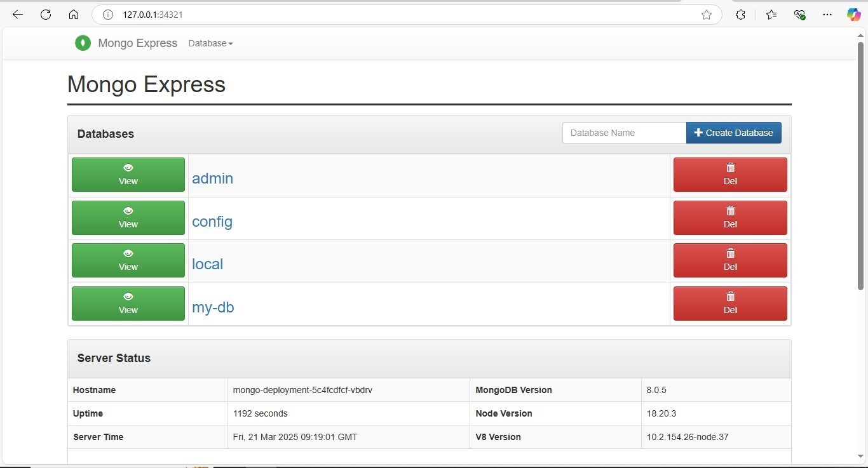This screenshot has width=868, height=468.
Task: Expand the Database dropdown in navbar
Action: click(210, 43)
